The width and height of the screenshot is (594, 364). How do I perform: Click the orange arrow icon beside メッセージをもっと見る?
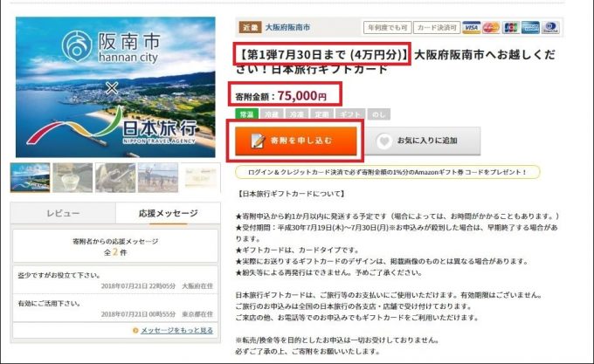[135, 330]
